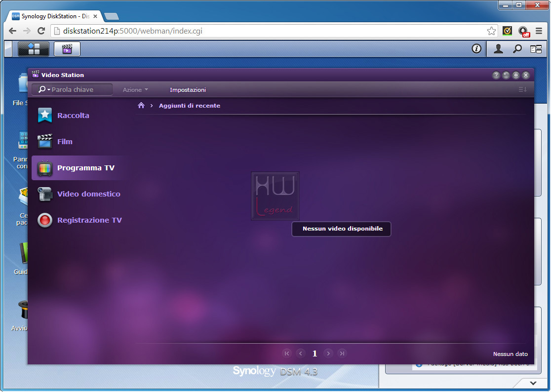Open the Chrome menu button
Viewport: 551px width, 392px height.
coord(539,31)
